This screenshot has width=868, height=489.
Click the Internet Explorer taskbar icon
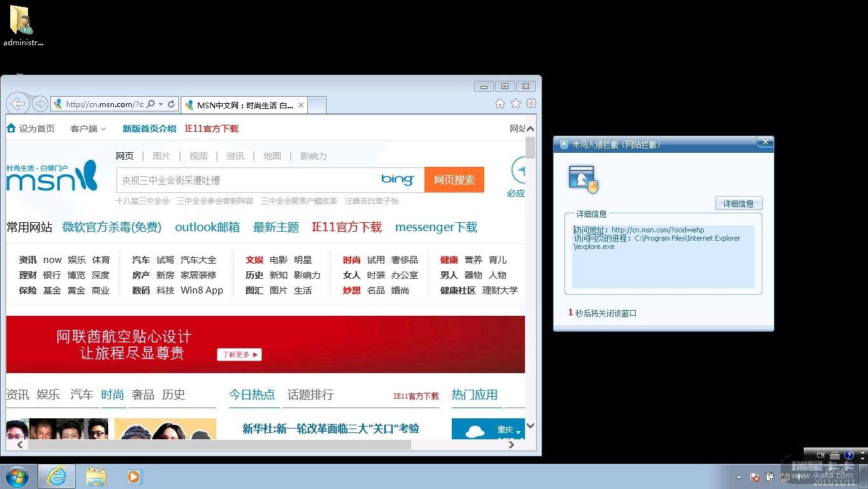(57, 476)
